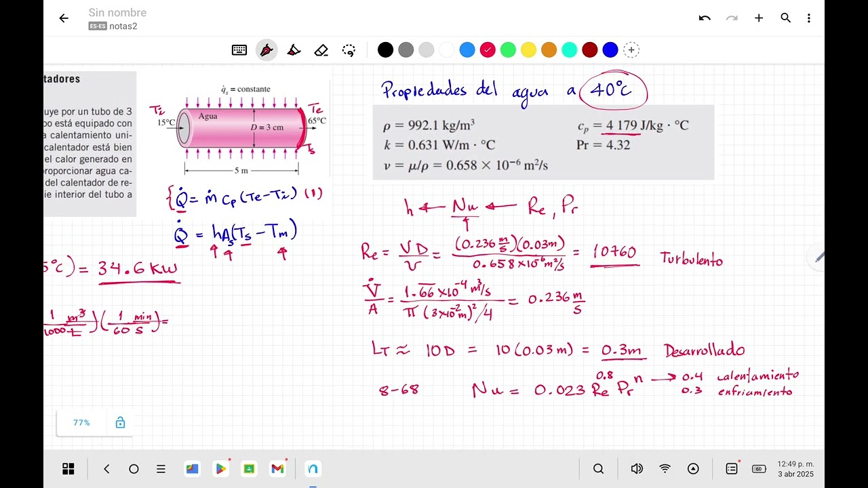This screenshot has height=488, width=868.
Task: Open taskbar search magnifier
Action: (598, 469)
